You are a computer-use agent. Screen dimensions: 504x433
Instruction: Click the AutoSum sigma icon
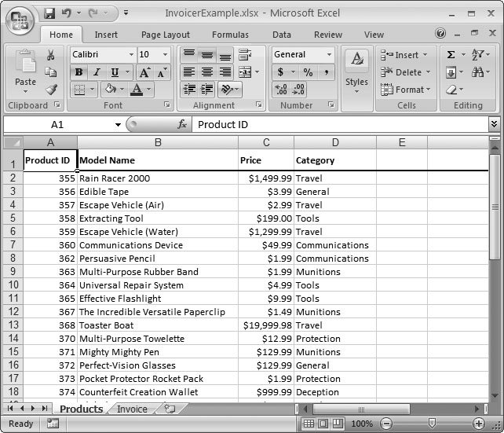click(451, 55)
